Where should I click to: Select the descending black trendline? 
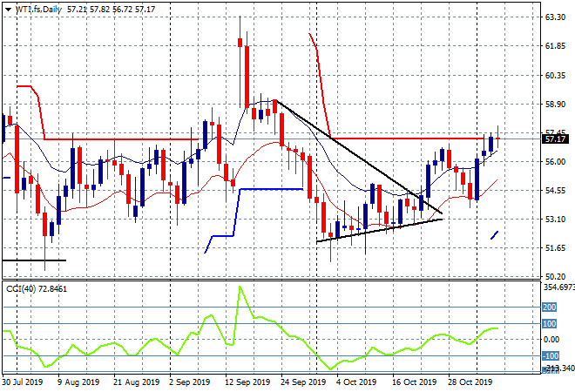point(359,157)
